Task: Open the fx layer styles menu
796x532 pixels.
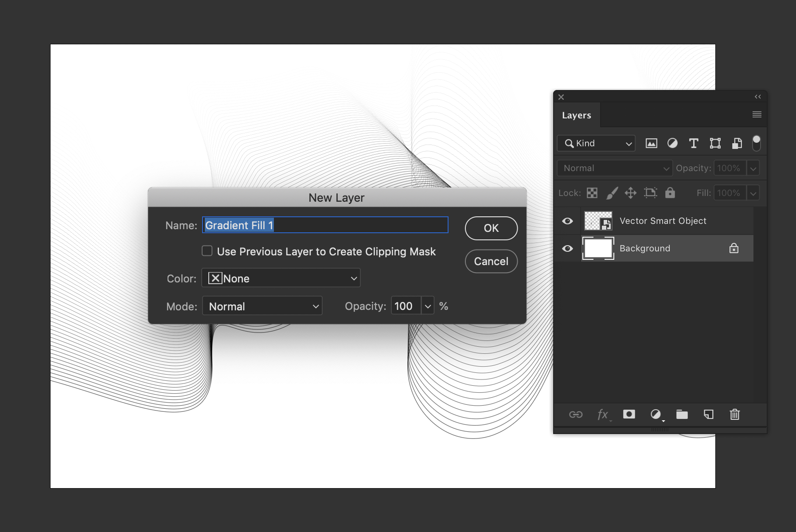Action: point(603,415)
